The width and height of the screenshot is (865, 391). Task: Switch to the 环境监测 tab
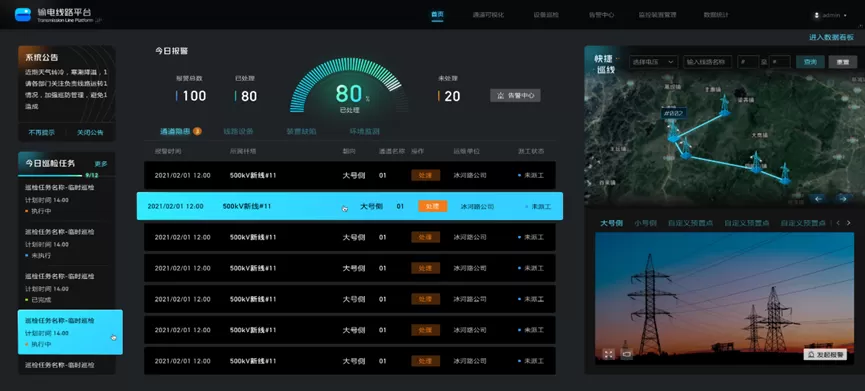pos(365,131)
